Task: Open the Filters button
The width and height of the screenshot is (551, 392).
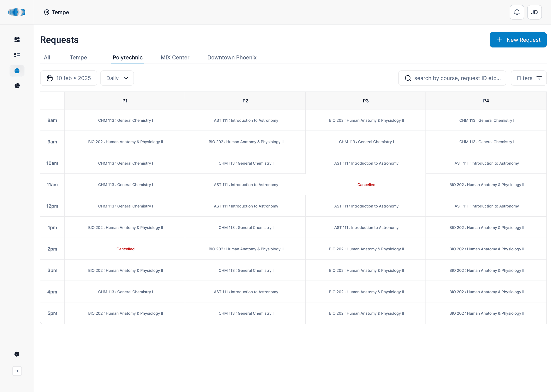Action: pyautogui.click(x=529, y=78)
